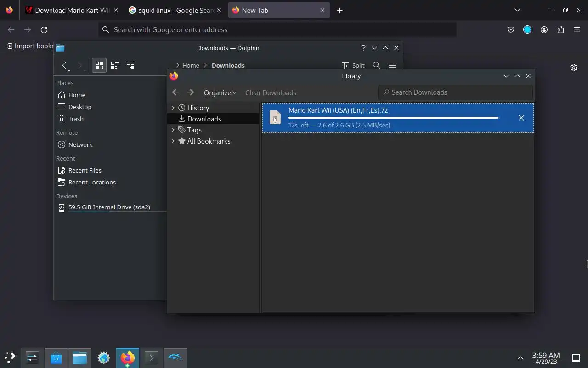Switch Dolphin to Icons view mode
The image size is (588, 368).
point(99,65)
